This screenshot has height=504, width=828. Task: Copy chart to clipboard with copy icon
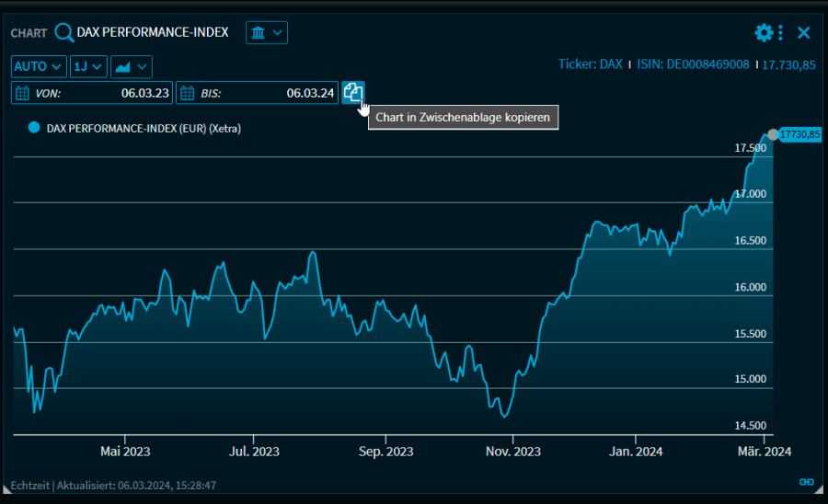click(x=353, y=92)
